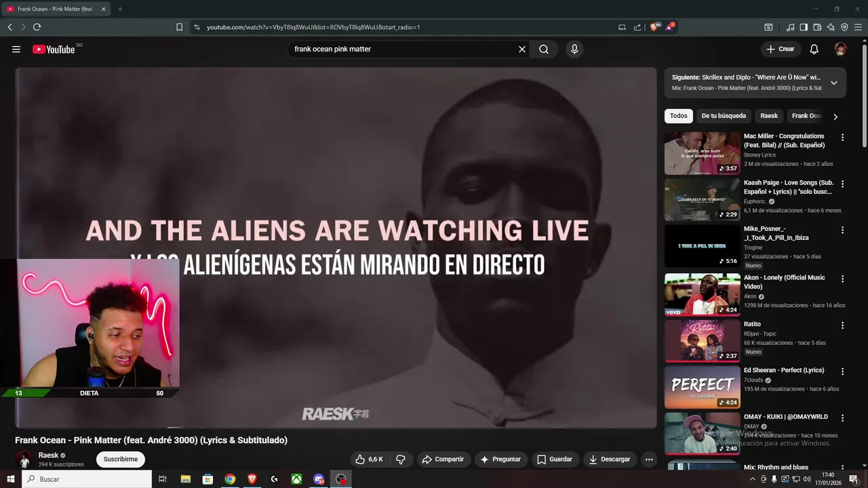Viewport: 868px width, 488px height.
Task: Open options for Mac Miller Congratulations video
Action: [x=843, y=138]
